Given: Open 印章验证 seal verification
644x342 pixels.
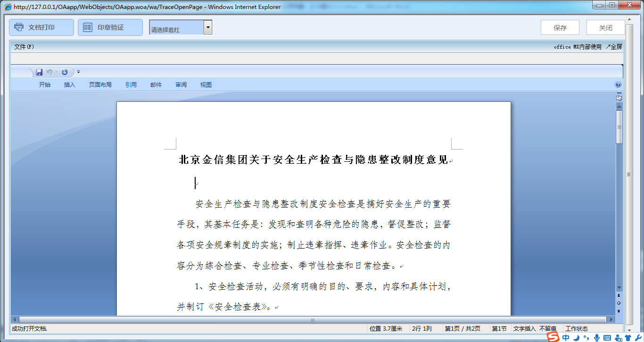Looking at the screenshot, I should coord(110,27).
